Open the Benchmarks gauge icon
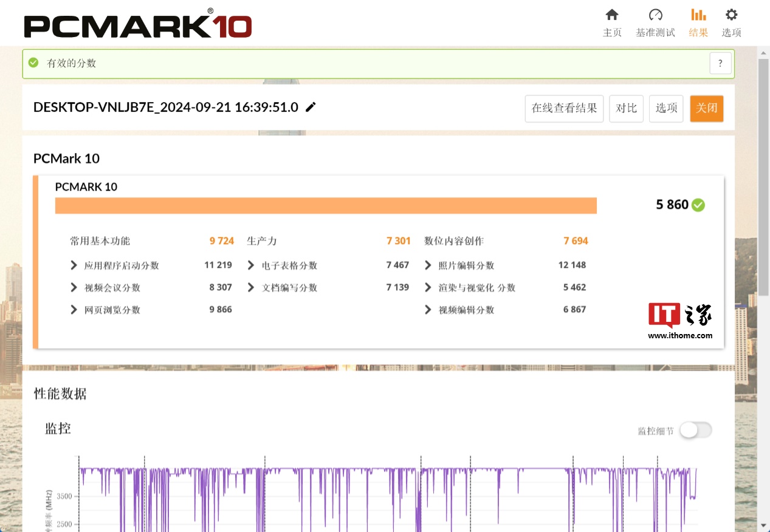The image size is (770, 532). 655,15
